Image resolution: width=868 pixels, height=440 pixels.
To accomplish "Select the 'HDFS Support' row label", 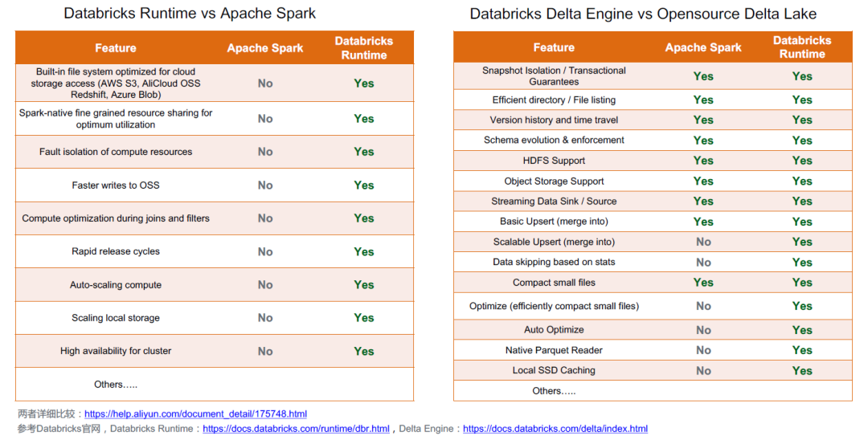I will (x=554, y=161).
